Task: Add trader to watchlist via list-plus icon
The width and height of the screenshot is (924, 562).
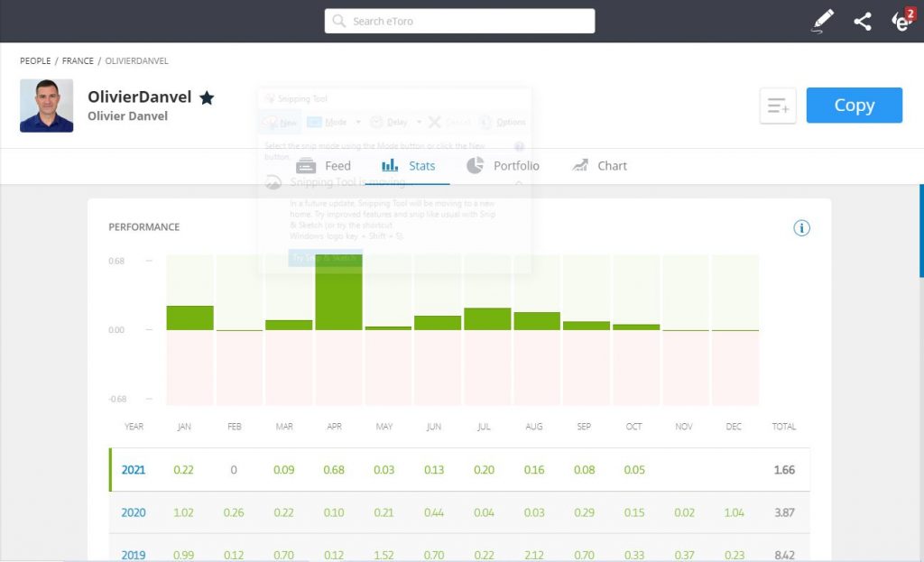Action: [778, 106]
